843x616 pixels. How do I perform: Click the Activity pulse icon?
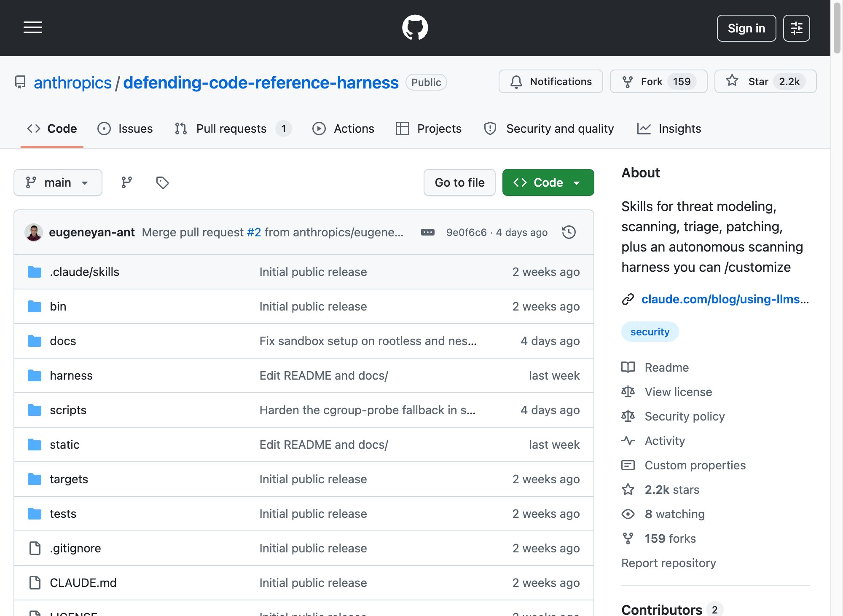[x=628, y=441]
